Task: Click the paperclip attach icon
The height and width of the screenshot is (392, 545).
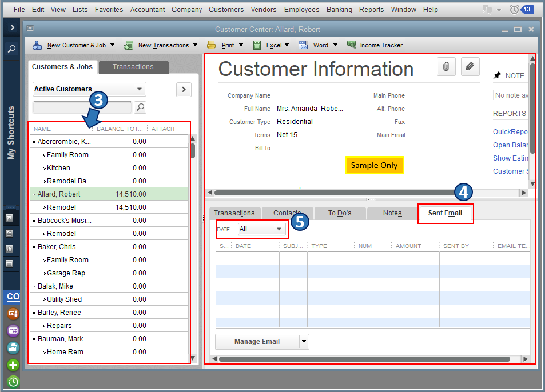Action: [x=445, y=67]
